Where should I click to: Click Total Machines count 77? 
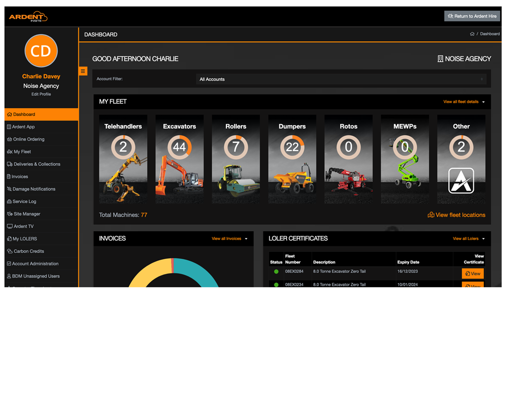click(144, 215)
